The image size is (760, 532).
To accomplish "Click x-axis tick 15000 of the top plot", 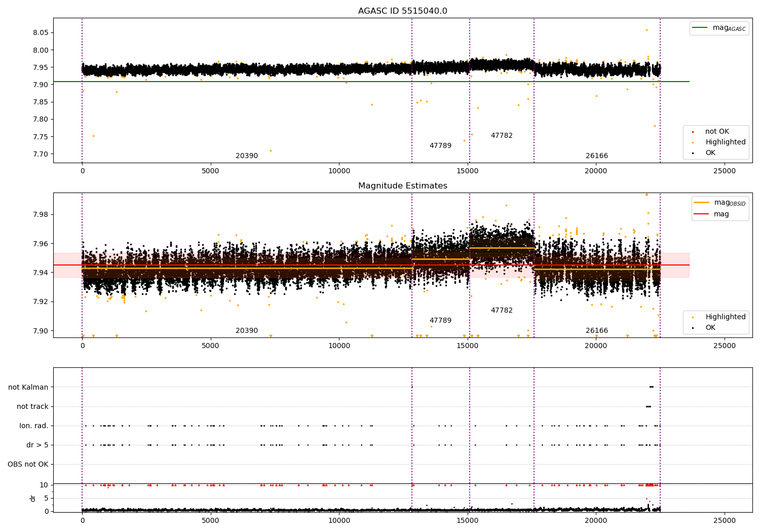I will [468, 171].
